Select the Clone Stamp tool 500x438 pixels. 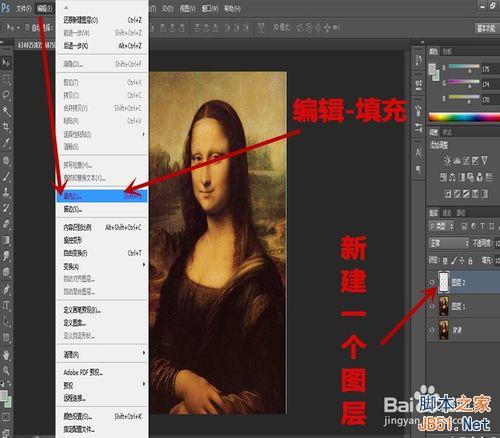6,192
